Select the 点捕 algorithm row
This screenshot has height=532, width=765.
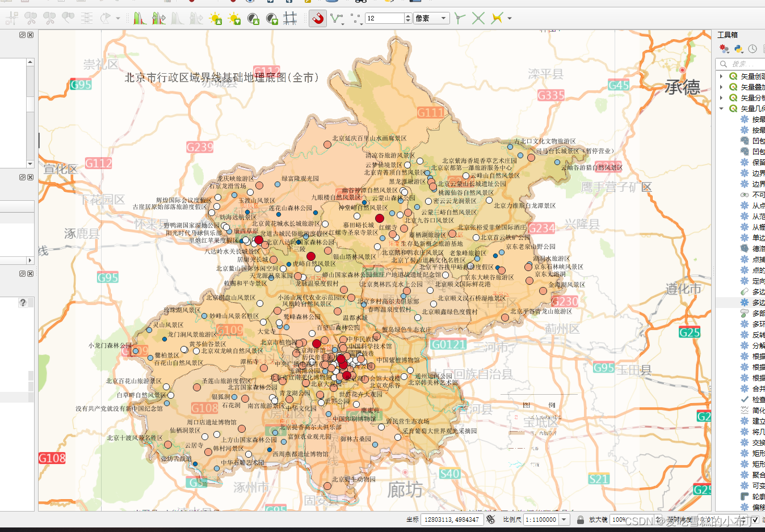pyautogui.click(x=740, y=259)
